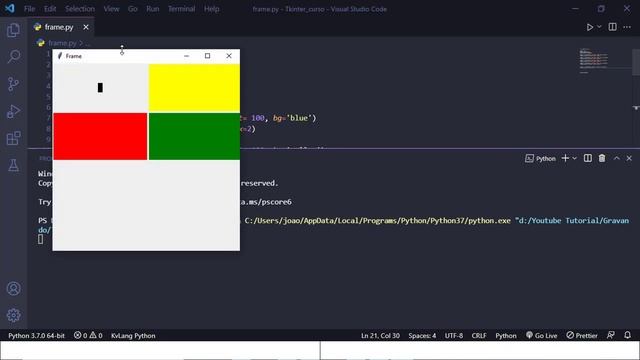Change indentation via Spaces: 4
This screenshot has width=640, height=360.
(x=422, y=336)
